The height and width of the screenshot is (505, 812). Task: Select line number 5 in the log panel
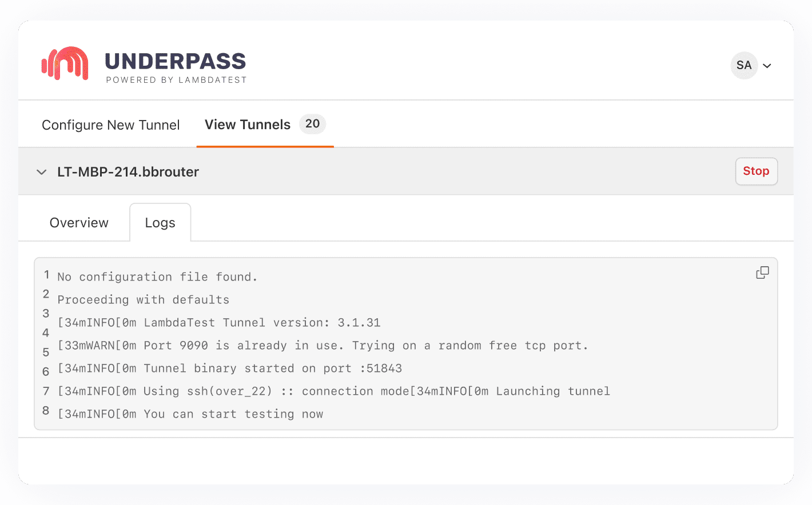(46, 351)
